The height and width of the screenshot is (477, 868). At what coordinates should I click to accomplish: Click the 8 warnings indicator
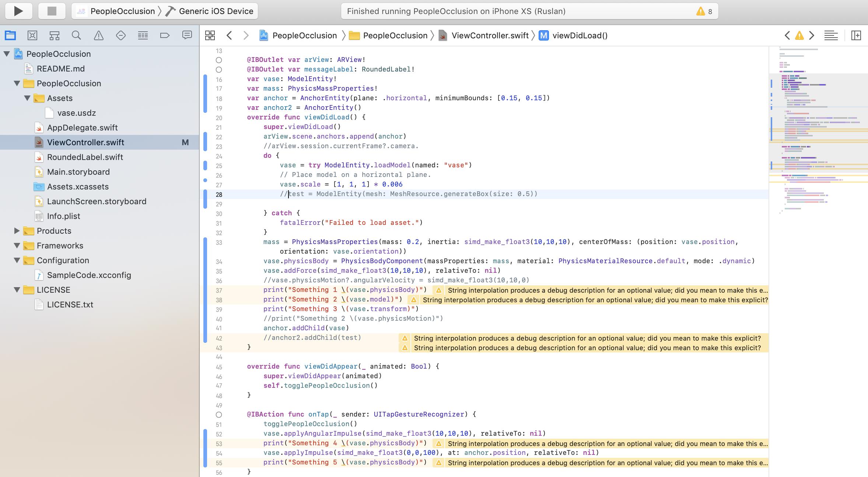(x=704, y=11)
